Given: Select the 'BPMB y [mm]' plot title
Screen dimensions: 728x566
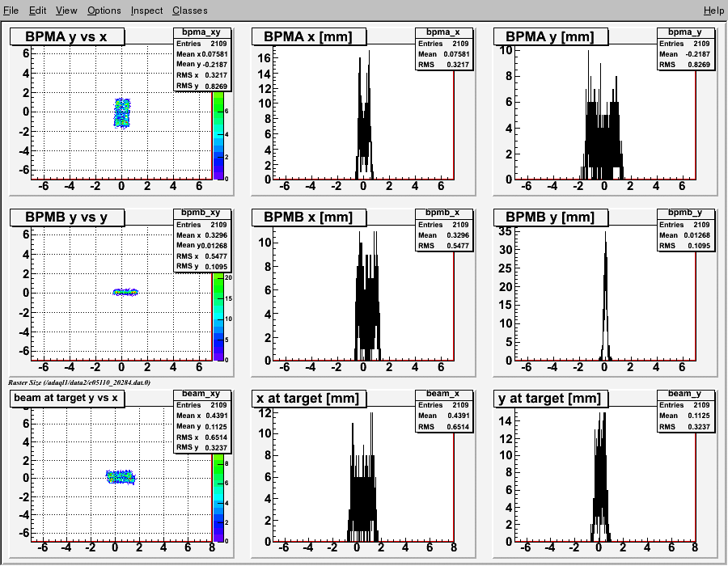Looking at the screenshot, I should (x=551, y=218).
